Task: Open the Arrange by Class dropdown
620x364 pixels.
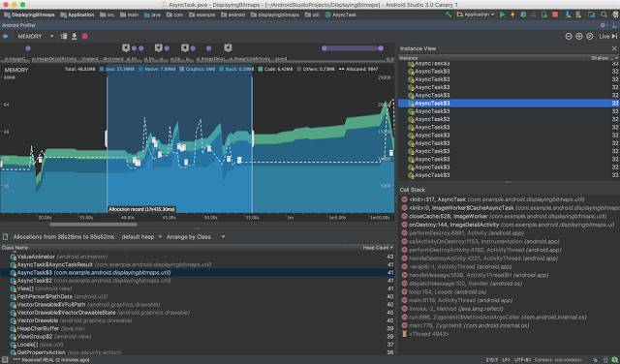Action: click(196, 237)
